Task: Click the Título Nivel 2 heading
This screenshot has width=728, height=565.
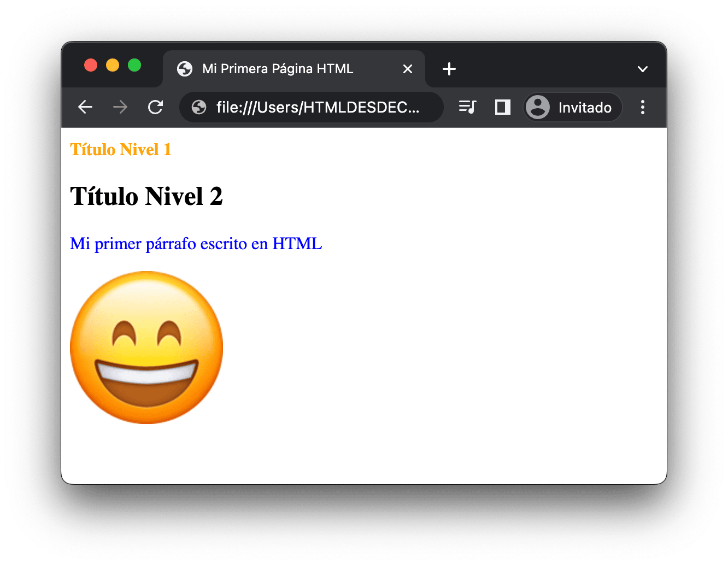Action: [x=146, y=196]
